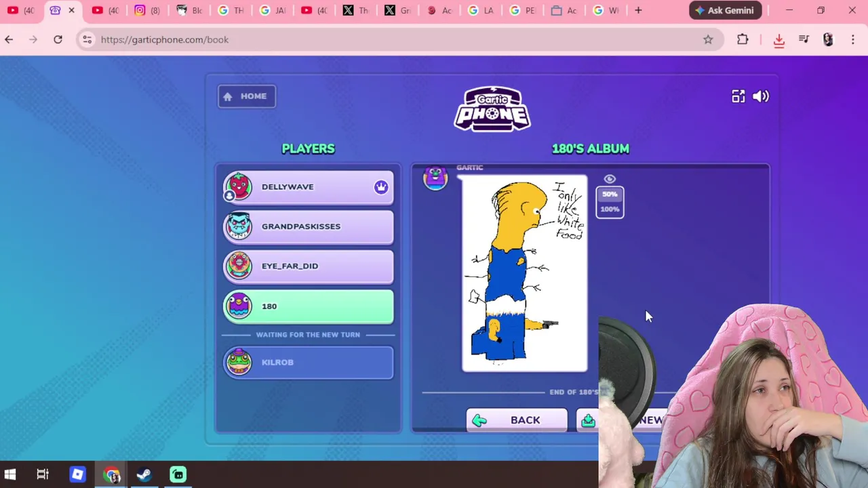The image size is (868, 488).
Task: Select waiting player KILROB
Action: coord(309,363)
